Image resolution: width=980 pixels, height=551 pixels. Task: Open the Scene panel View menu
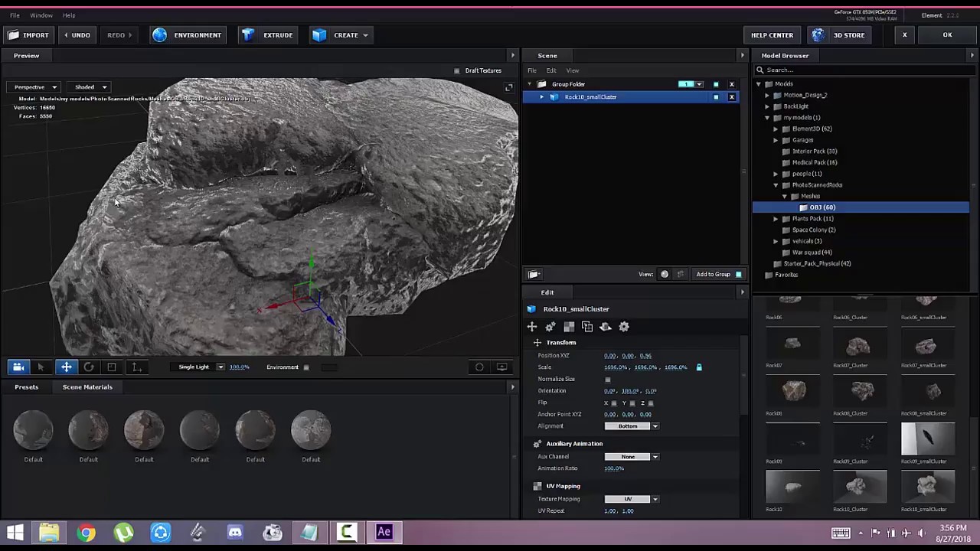(x=573, y=70)
